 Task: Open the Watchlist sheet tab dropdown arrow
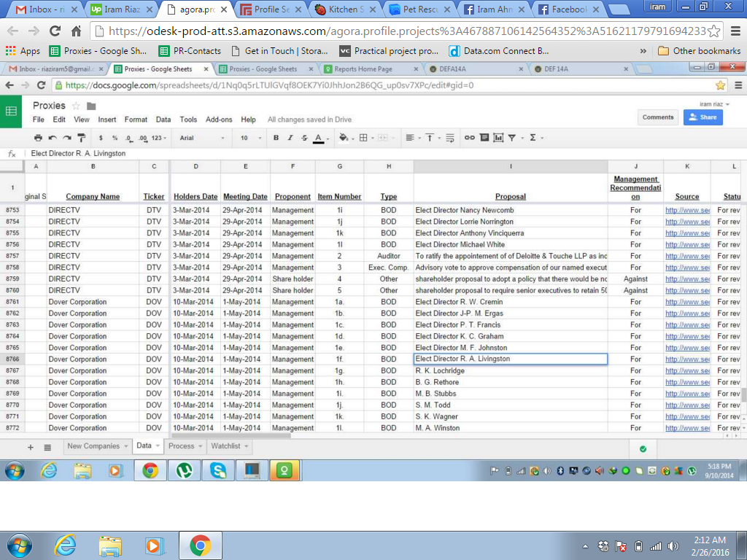click(x=247, y=446)
